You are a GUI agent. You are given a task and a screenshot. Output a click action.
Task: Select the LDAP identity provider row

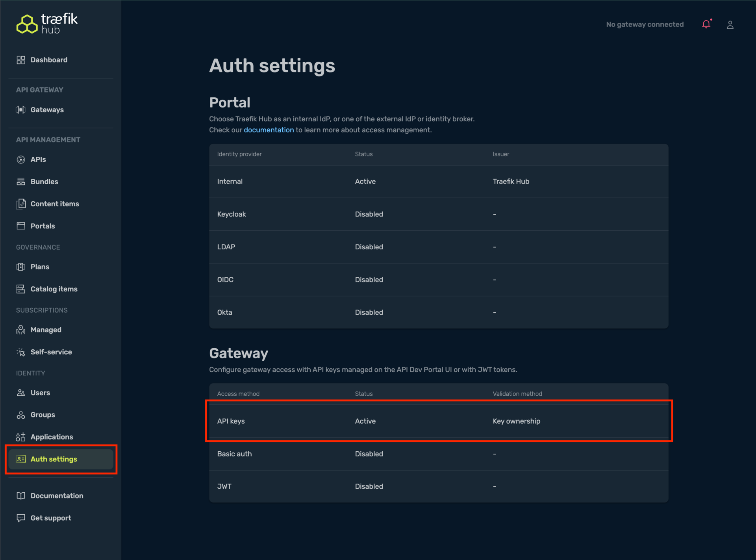(x=439, y=247)
